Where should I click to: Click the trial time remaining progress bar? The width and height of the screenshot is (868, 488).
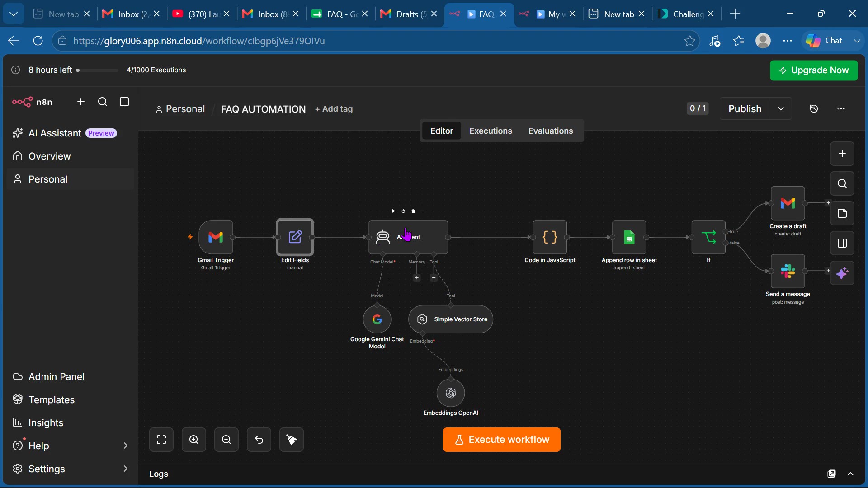pos(97,70)
